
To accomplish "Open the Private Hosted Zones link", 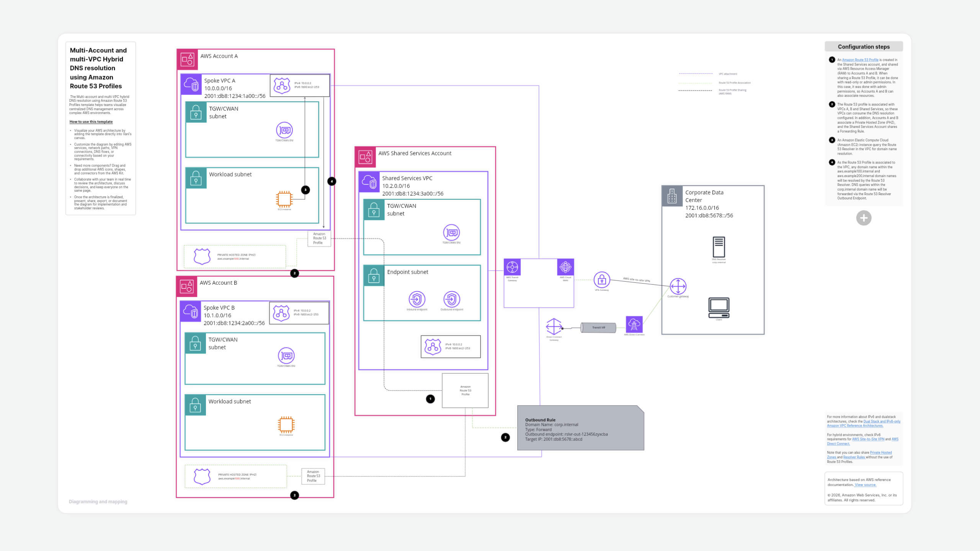I will coord(859,455).
